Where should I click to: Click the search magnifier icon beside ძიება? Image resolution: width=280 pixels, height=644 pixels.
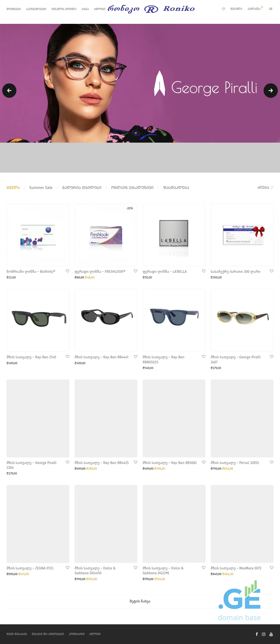pos(272,187)
